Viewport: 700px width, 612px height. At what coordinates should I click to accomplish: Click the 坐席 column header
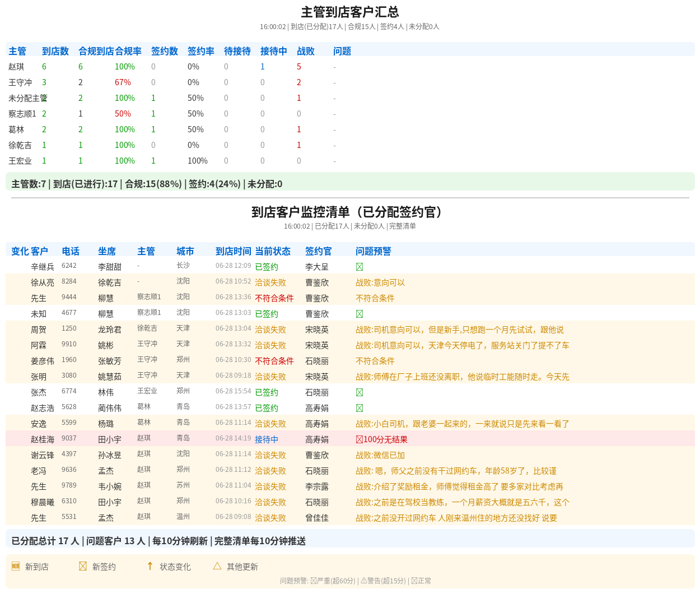(x=107, y=251)
